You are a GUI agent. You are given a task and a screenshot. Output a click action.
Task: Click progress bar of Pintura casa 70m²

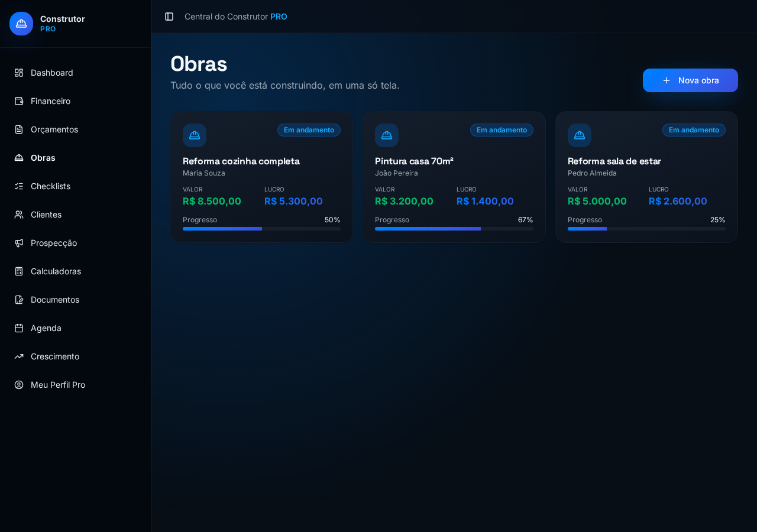click(x=454, y=229)
